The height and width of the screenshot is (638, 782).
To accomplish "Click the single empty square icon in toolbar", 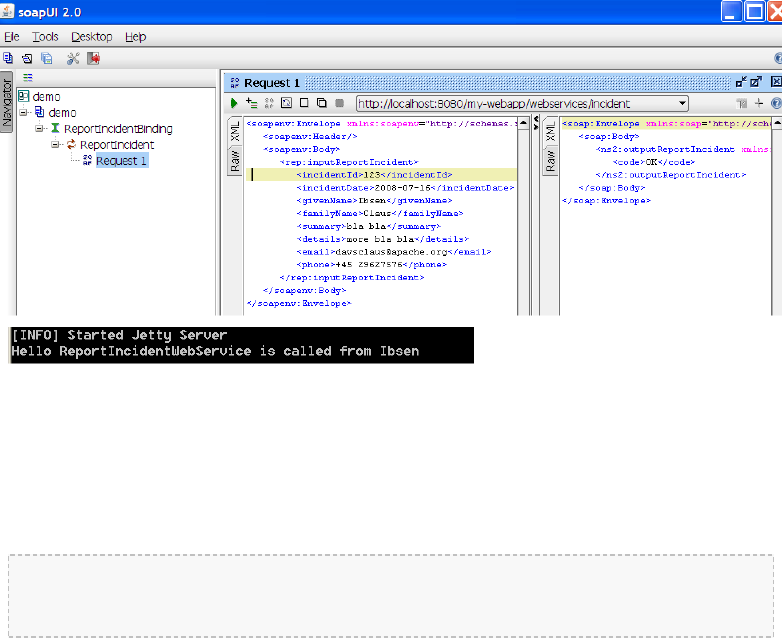I will point(304,103).
